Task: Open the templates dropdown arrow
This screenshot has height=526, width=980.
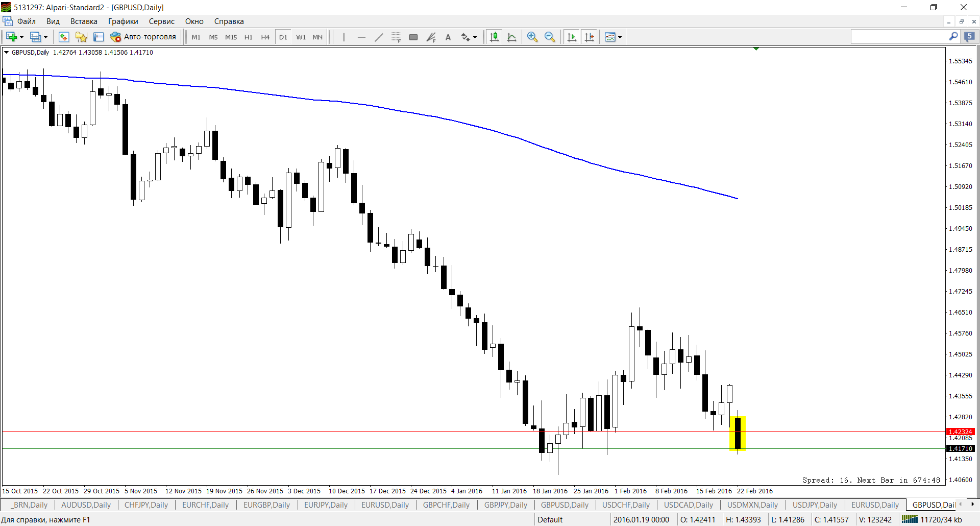Action: point(620,37)
